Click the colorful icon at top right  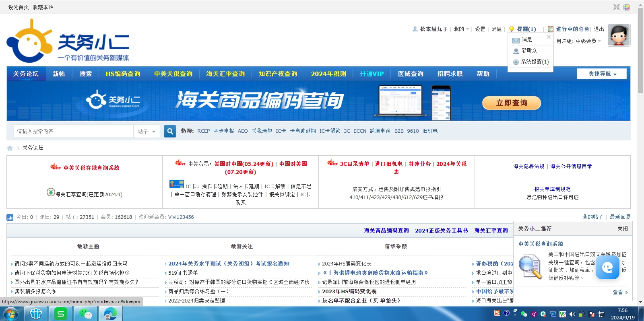click(x=627, y=7)
